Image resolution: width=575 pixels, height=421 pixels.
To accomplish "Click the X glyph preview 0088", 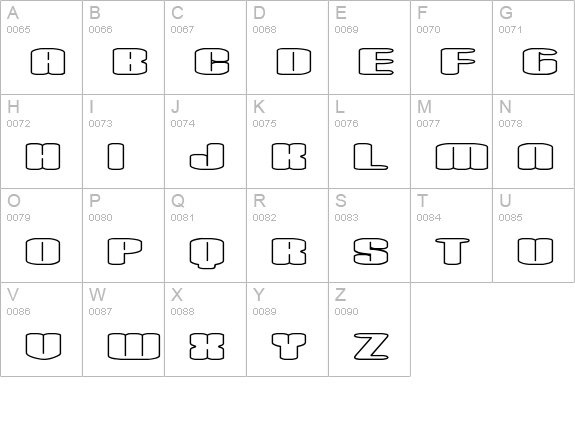I will click(207, 346).
